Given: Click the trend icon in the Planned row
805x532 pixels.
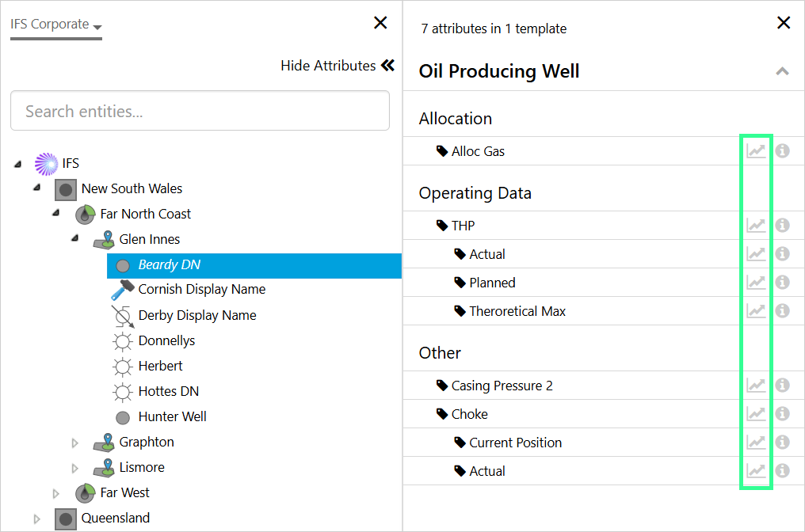Looking at the screenshot, I should [x=756, y=283].
